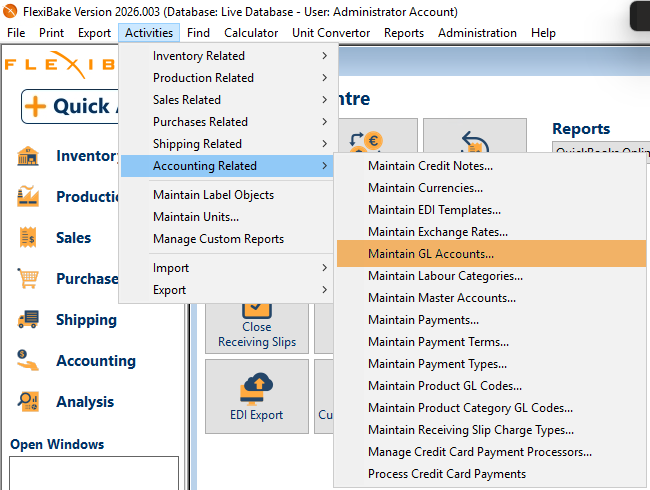
Task: Choose Maintain Credit Notes...
Action: (x=491, y=166)
